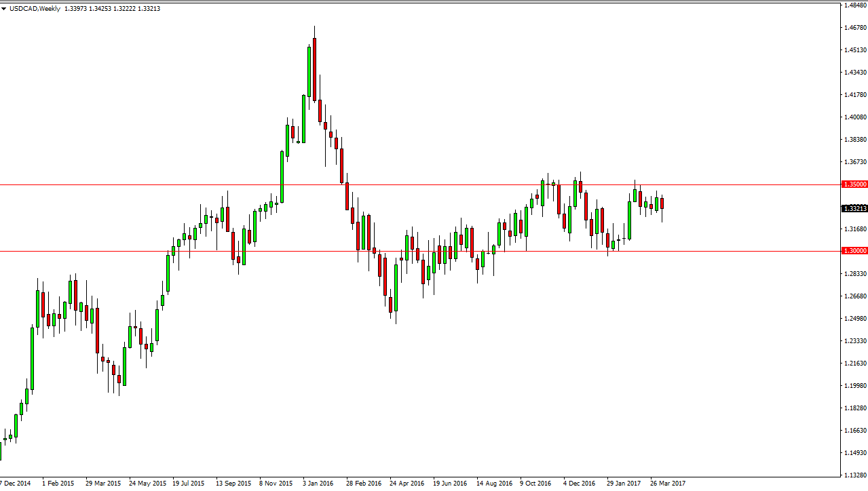This screenshot has height=491, width=868.
Task: Click the vertical price axis area
Action: (x=854, y=305)
